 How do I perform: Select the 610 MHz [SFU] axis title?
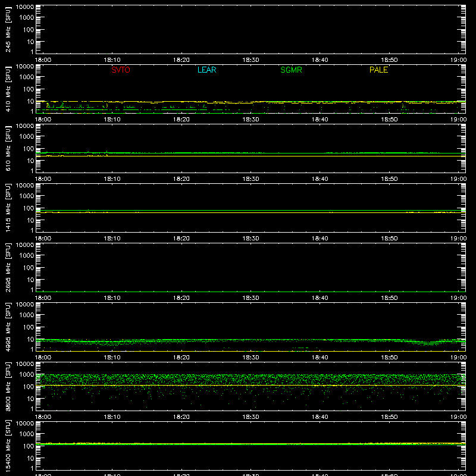pyautogui.click(x=8, y=149)
